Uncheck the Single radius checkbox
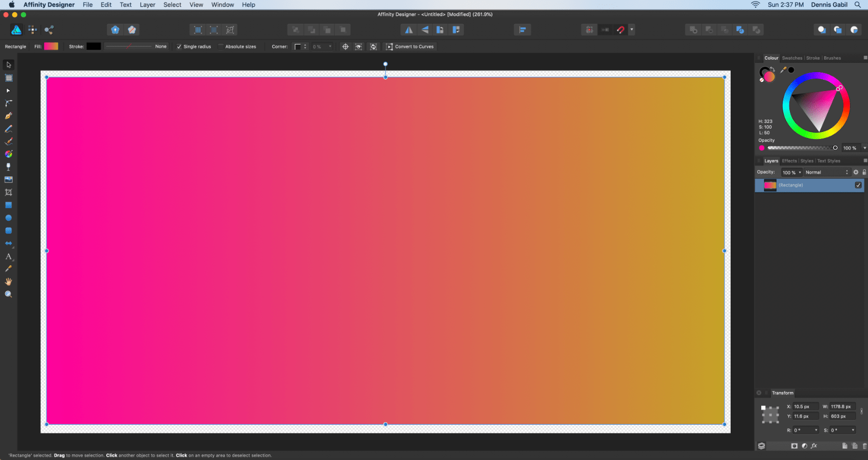The height and width of the screenshot is (460, 868). [x=179, y=46]
